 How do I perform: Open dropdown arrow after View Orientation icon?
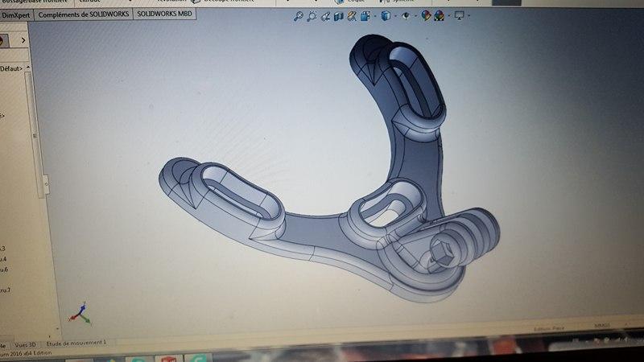pyautogui.click(x=374, y=16)
